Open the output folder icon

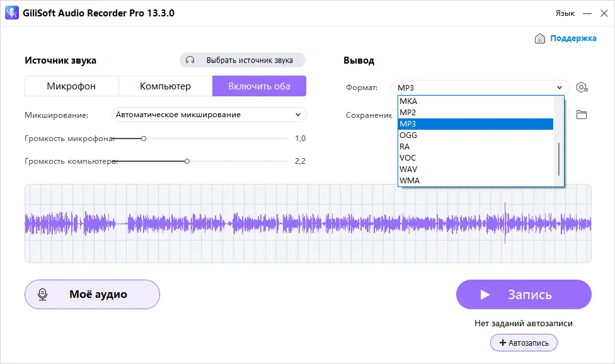point(581,115)
